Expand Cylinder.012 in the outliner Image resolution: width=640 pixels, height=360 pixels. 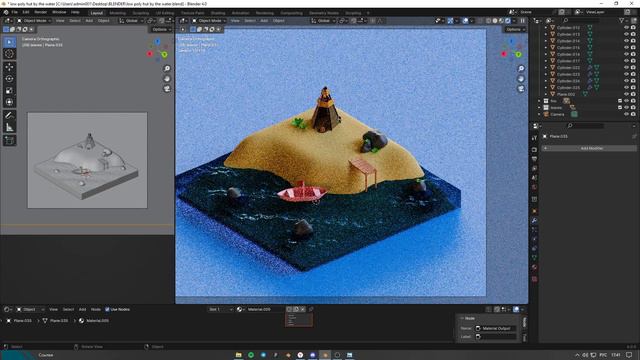(546, 28)
